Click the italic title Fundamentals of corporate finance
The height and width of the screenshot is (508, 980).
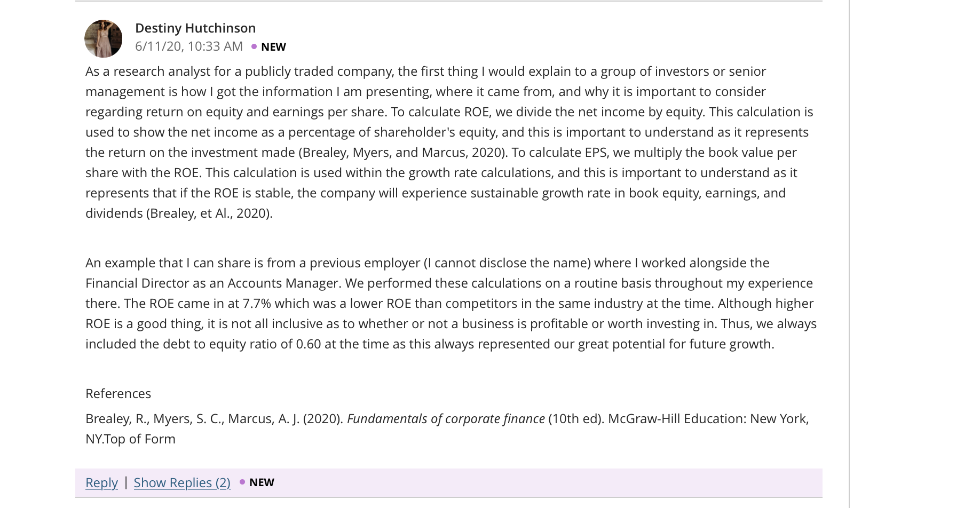tap(446, 418)
